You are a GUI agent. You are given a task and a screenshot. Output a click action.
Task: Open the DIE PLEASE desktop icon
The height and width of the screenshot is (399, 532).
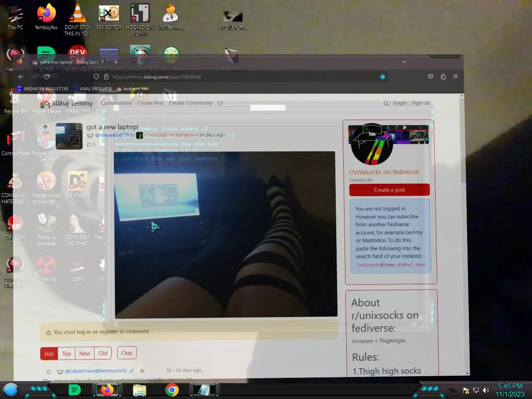pos(77,184)
